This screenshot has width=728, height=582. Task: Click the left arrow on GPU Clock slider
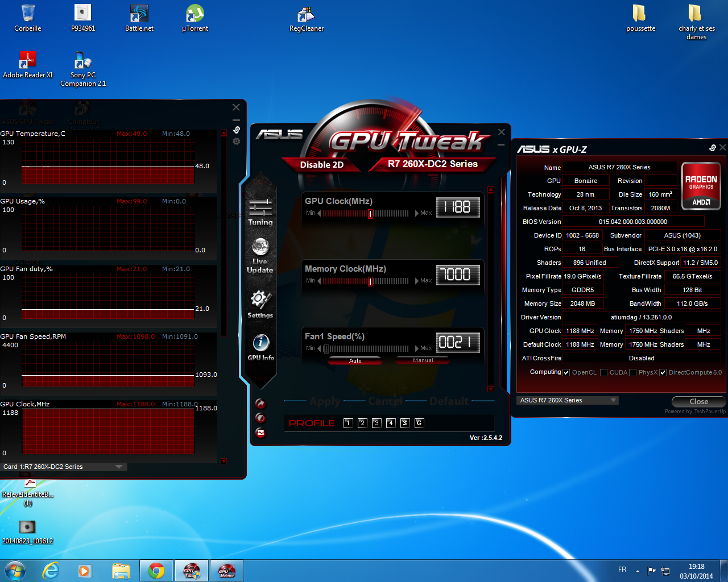click(319, 213)
